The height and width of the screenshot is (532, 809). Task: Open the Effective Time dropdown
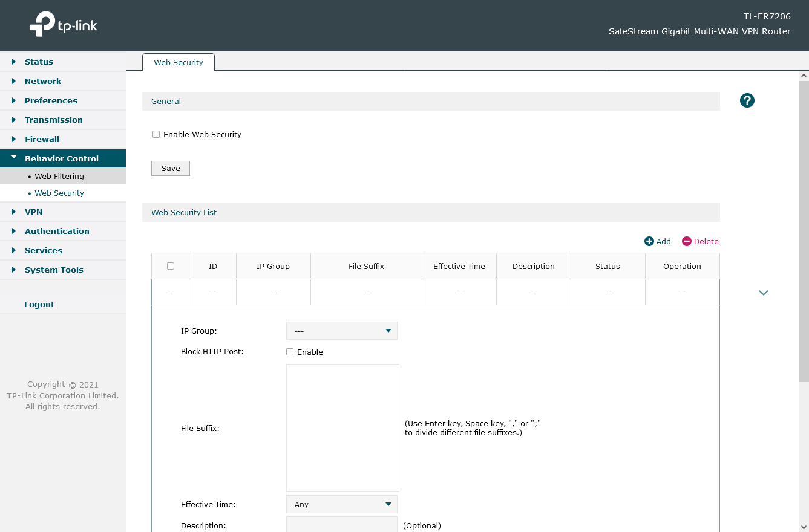coord(342,504)
